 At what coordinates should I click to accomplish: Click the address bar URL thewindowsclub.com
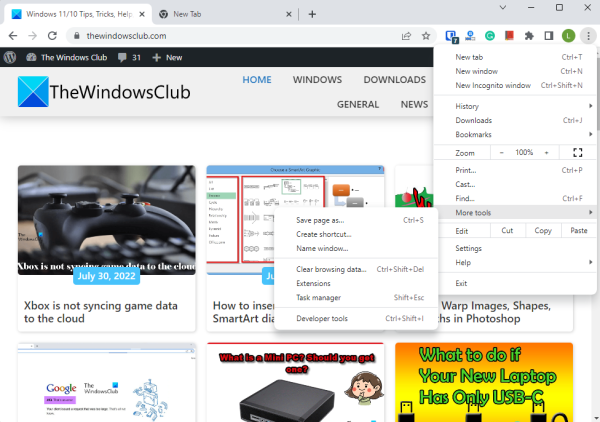coord(126,36)
